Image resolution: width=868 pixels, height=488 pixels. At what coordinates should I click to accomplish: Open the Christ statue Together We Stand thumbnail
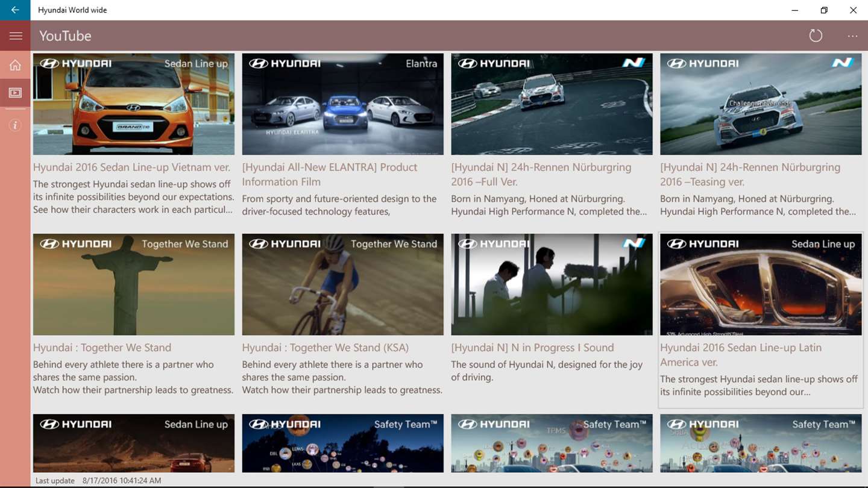click(x=134, y=284)
